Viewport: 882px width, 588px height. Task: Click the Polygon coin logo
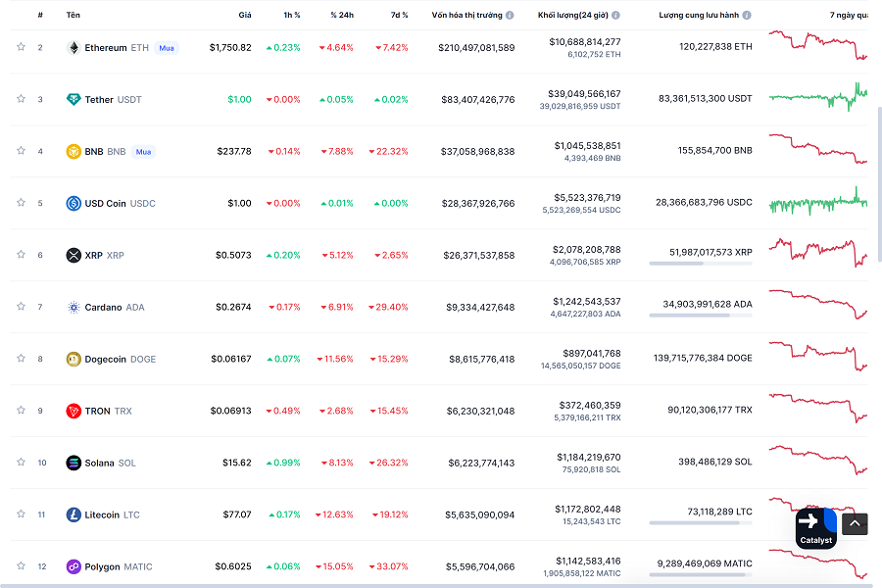[73, 566]
